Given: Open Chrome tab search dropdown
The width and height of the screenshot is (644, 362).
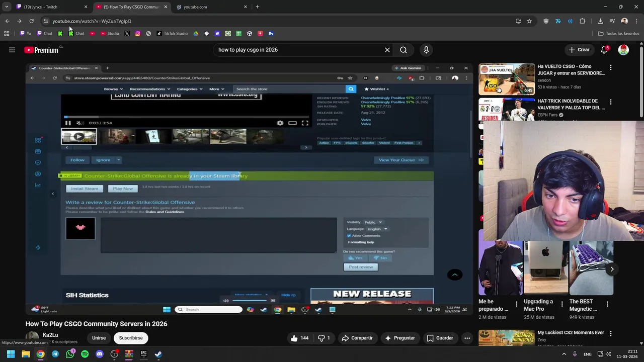Looking at the screenshot, I should pos(6,7).
